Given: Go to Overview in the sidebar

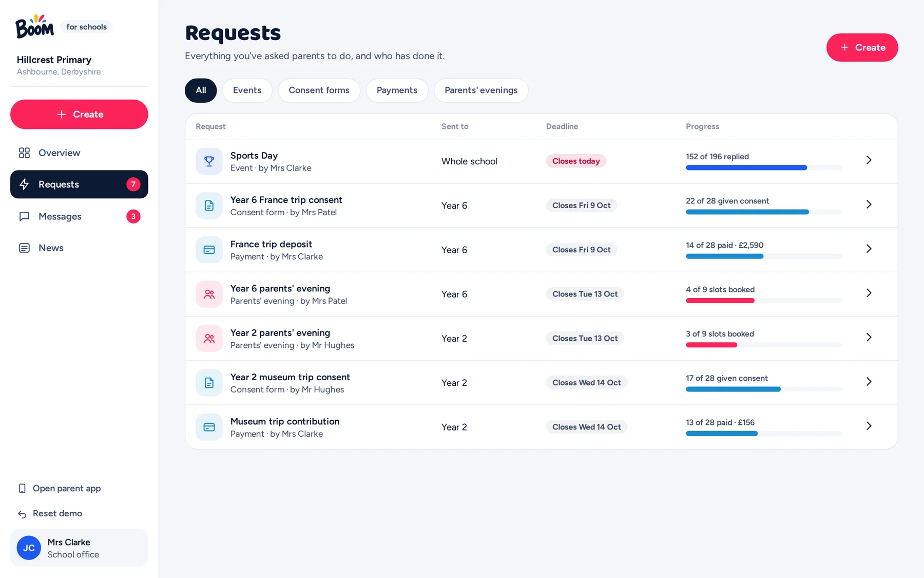Looking at the screenshot, I should (x=79, y=153).
